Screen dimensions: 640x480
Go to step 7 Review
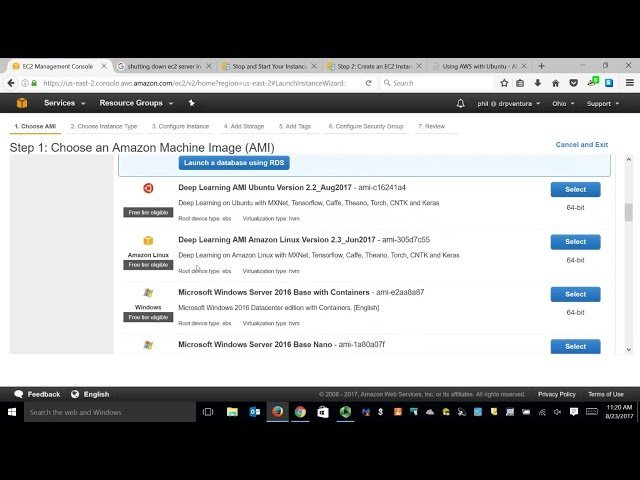[431, 127]
